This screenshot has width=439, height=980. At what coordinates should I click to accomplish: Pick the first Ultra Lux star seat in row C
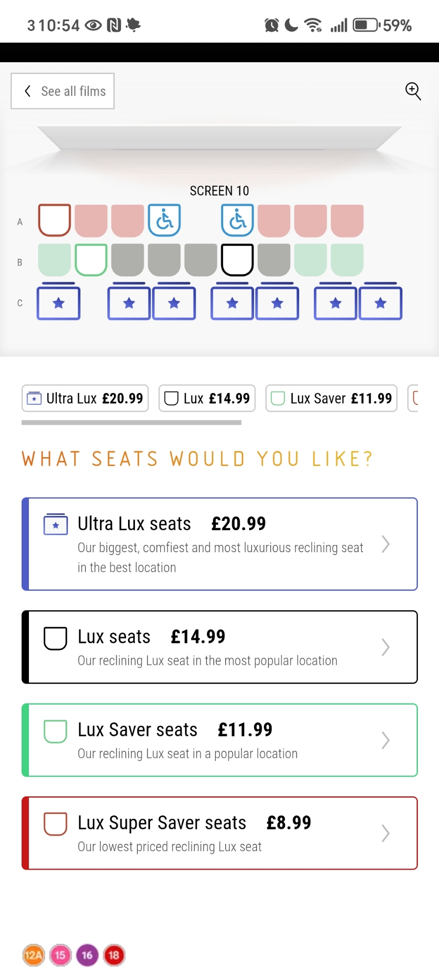click(x=58, y=303)
